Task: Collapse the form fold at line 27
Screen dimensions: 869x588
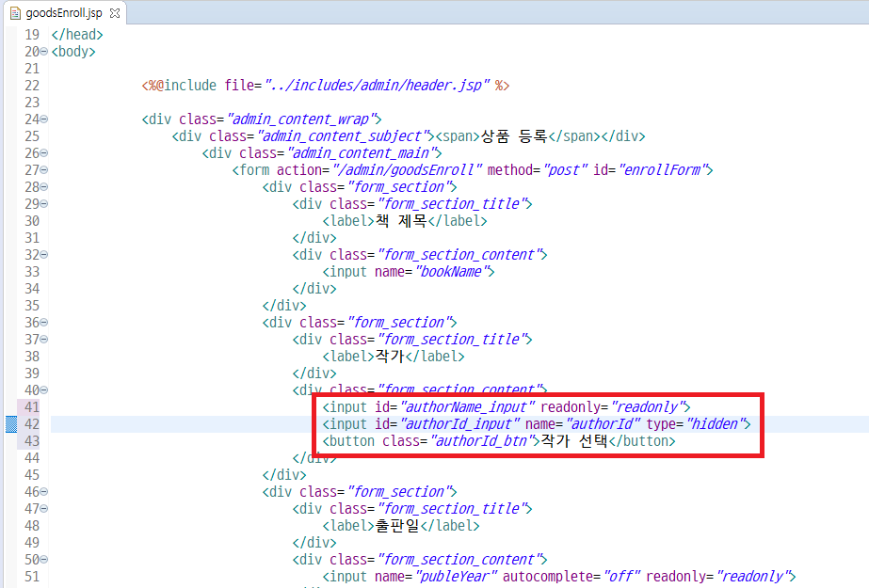Action: [44, 170]
